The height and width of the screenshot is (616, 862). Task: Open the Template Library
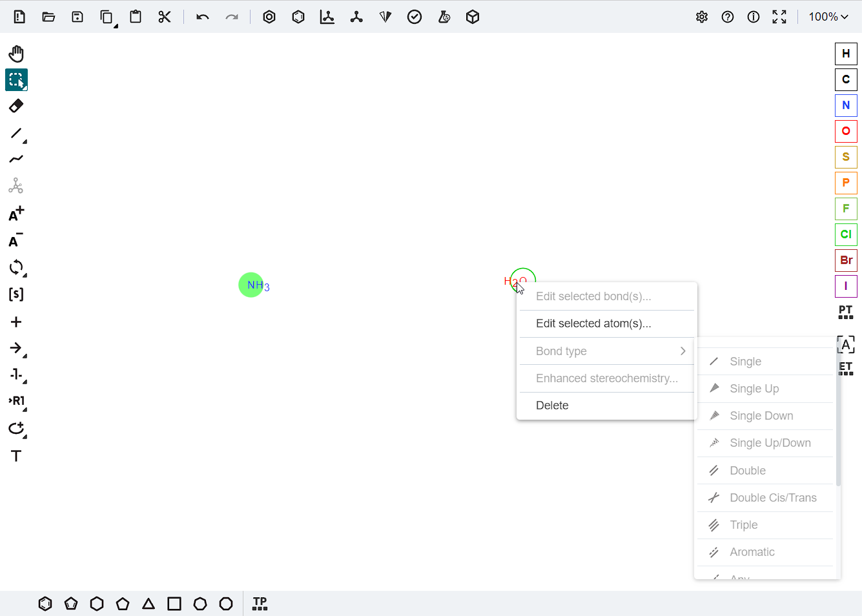260,604
